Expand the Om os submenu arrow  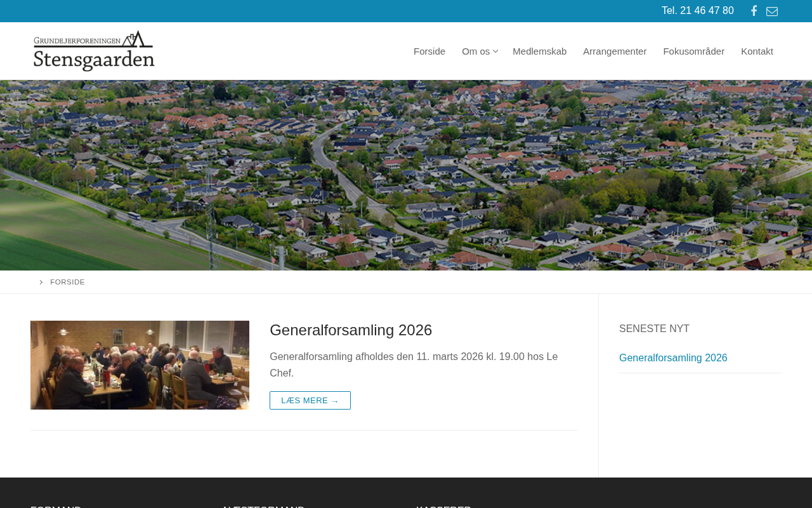(495, 51)
